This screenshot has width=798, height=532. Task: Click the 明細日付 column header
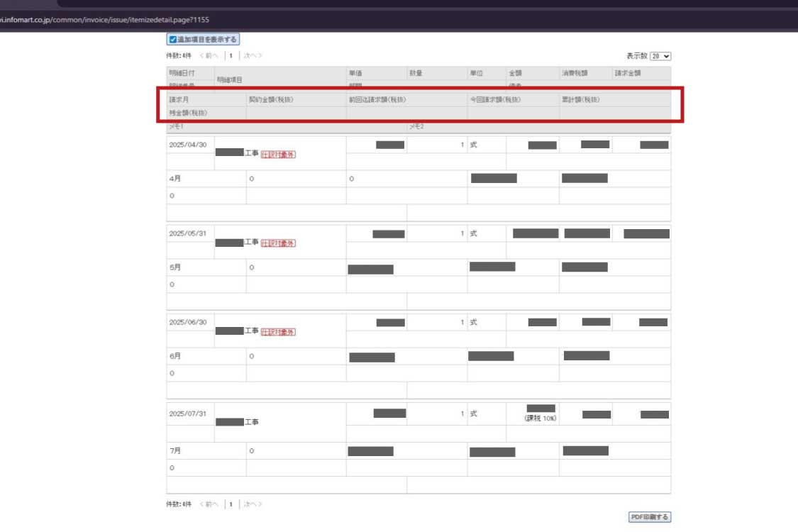(182, 73)
